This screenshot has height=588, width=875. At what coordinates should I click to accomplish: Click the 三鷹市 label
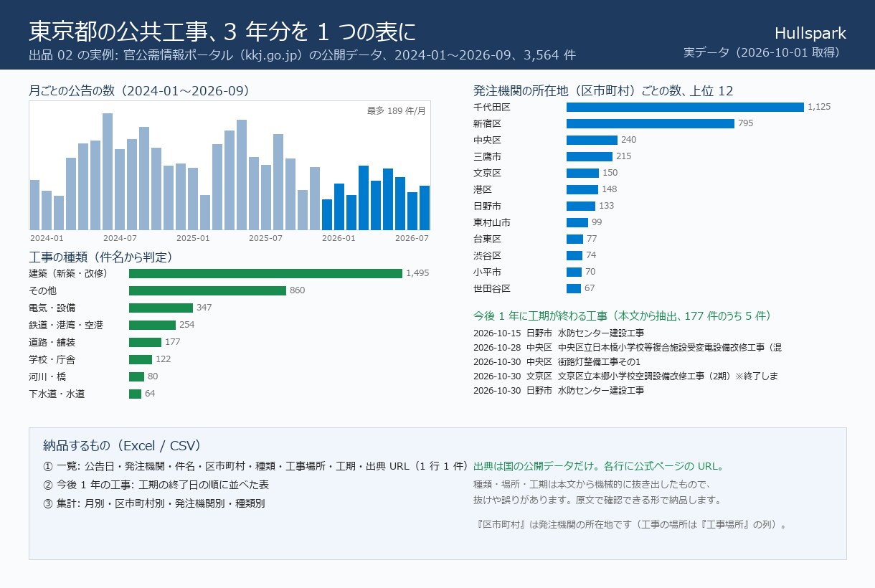(x=488, y=156)
